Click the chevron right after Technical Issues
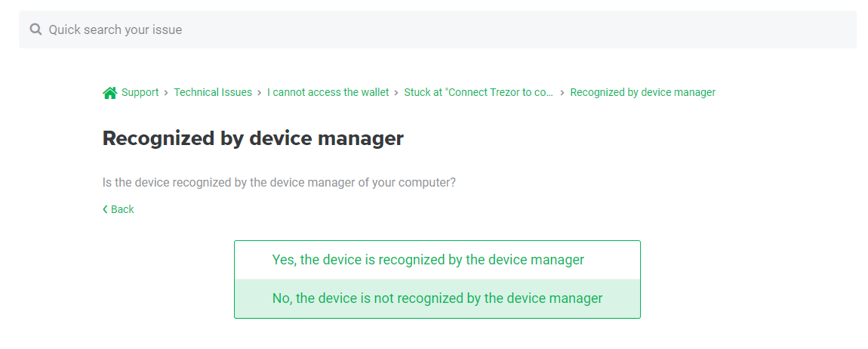Image resolution: width=868 pixels, height=349 pixels. click(260, 92)
